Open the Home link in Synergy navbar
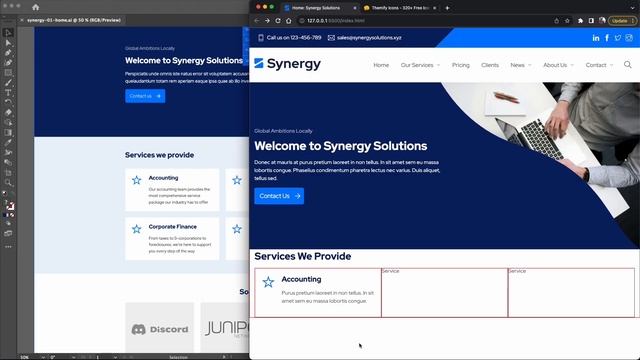Image resolution: width=640 pixels, height=360 pixels. pos(381,65)
